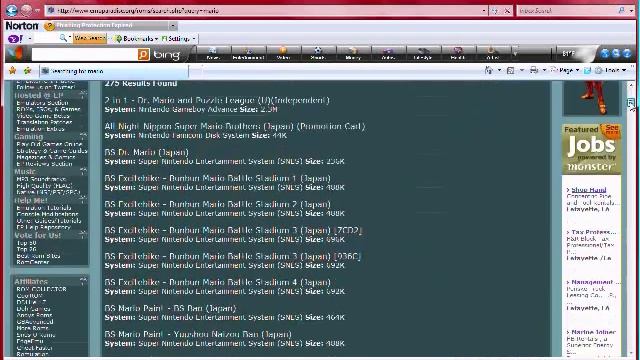Open the Entertainment button on Bing bar

pyautogui.click(x=248, y=53)
